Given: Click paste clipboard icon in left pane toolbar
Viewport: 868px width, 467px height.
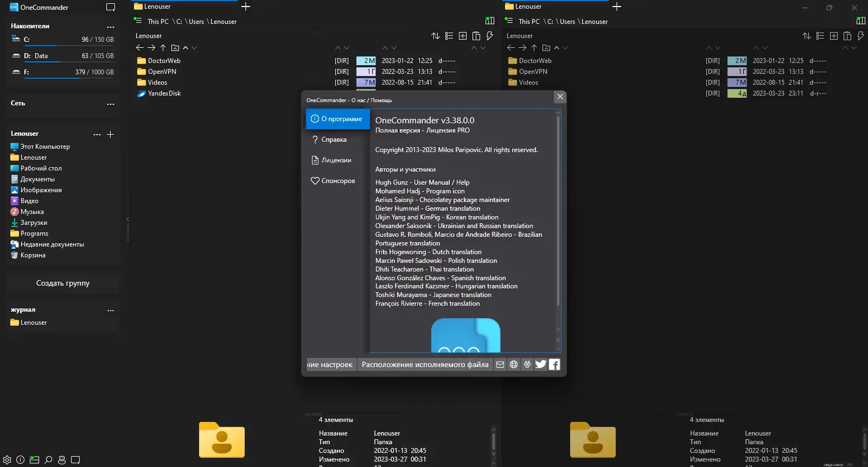Looking at the screenshot, I should click(476, 36).
